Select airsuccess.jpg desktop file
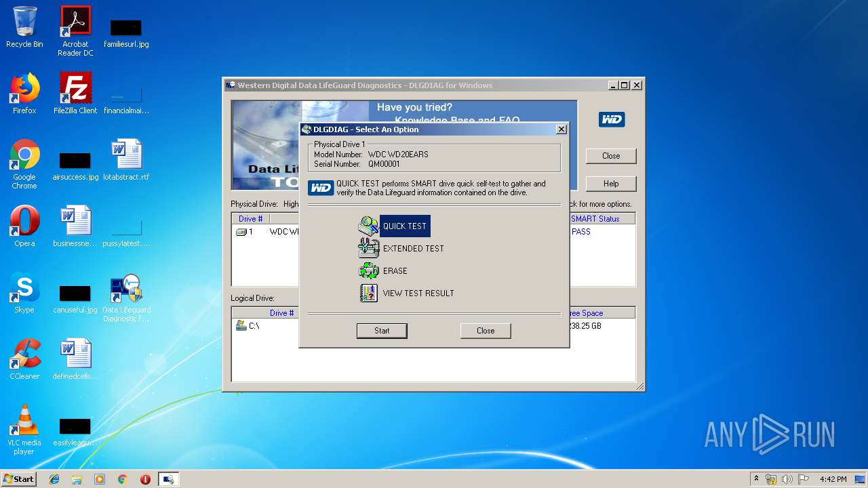This screenshot has height=488, width=868. tap(75, 166)
